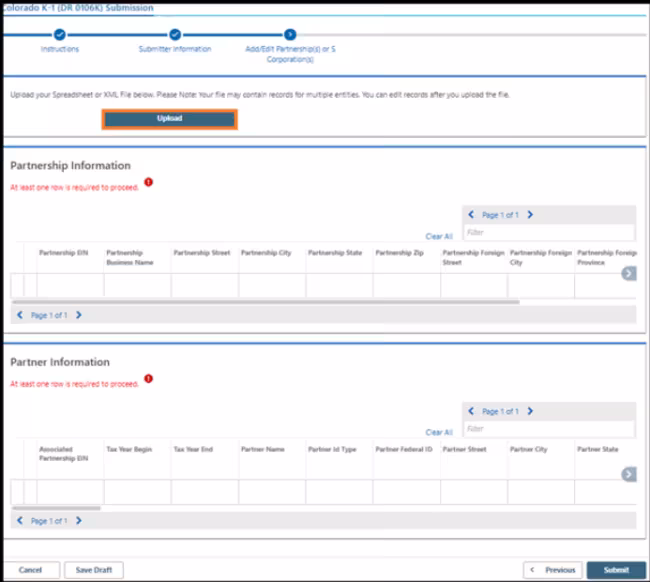The height and width of the screenshot is (582, 650).
Task: Sort by Partner Street column header
Action: point(464,449)
